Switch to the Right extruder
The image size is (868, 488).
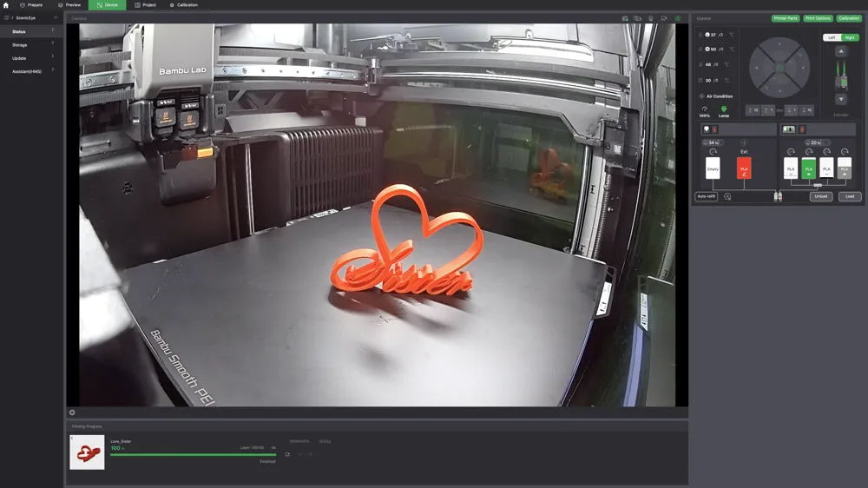click(850, 37)
